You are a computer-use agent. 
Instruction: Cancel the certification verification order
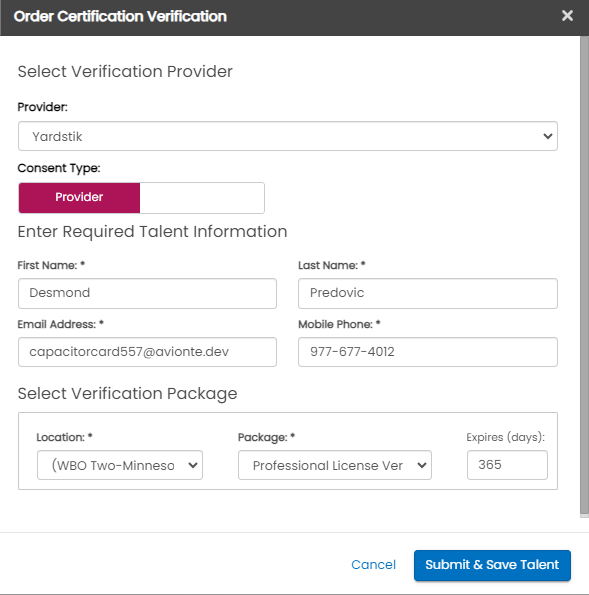pyautogui.click(x=373, y=565)
